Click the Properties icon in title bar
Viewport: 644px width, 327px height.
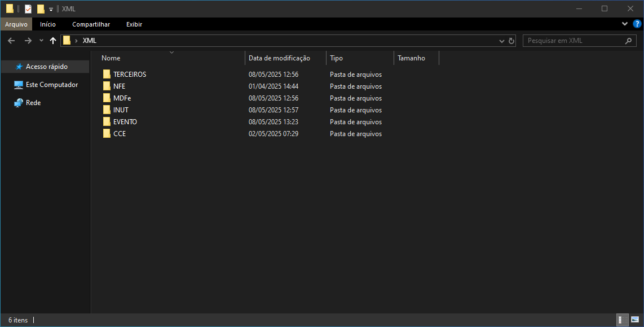click(28, 9)
